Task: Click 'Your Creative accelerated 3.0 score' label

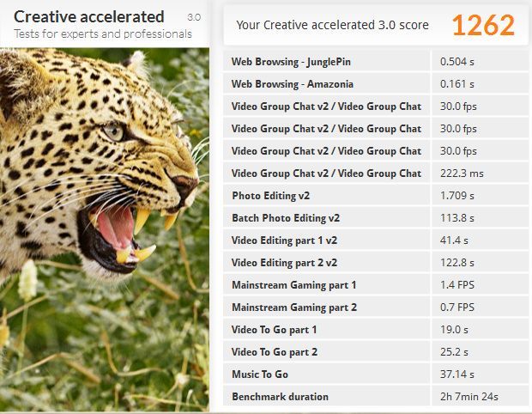Action: point(333,25)
